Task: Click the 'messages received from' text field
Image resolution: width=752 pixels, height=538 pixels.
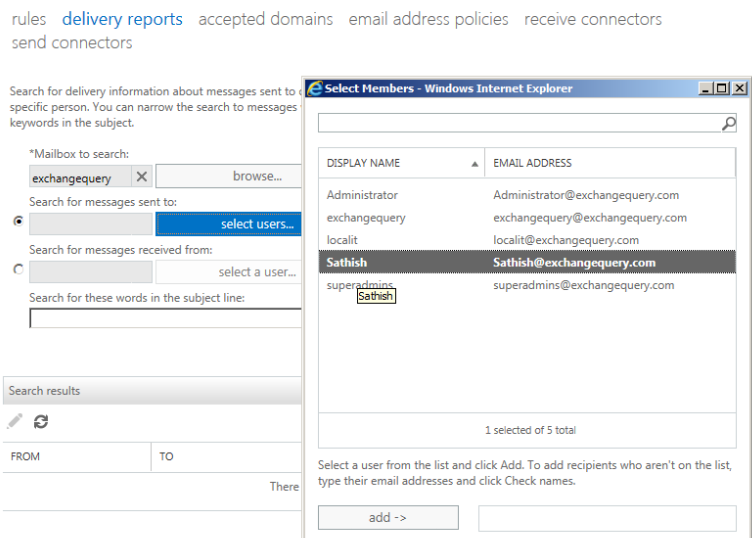Action: [91, 272]
